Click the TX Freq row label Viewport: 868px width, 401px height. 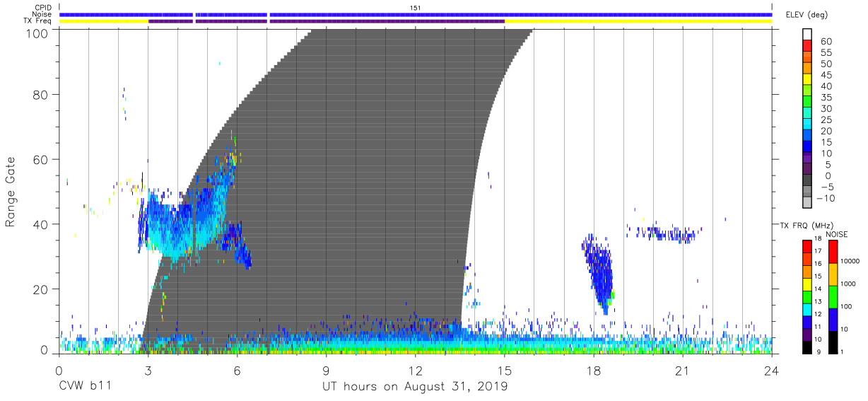click(37, 21)
